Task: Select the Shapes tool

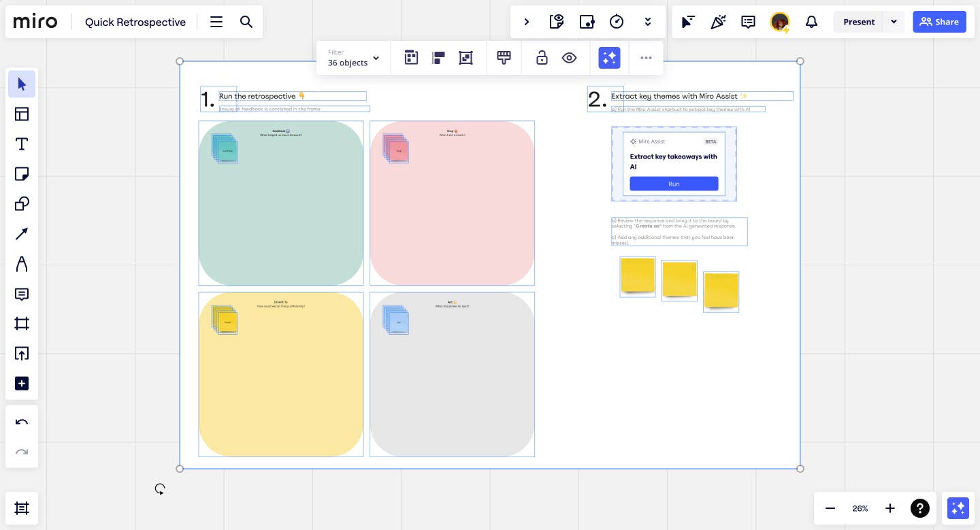Action: pos(22,203)
